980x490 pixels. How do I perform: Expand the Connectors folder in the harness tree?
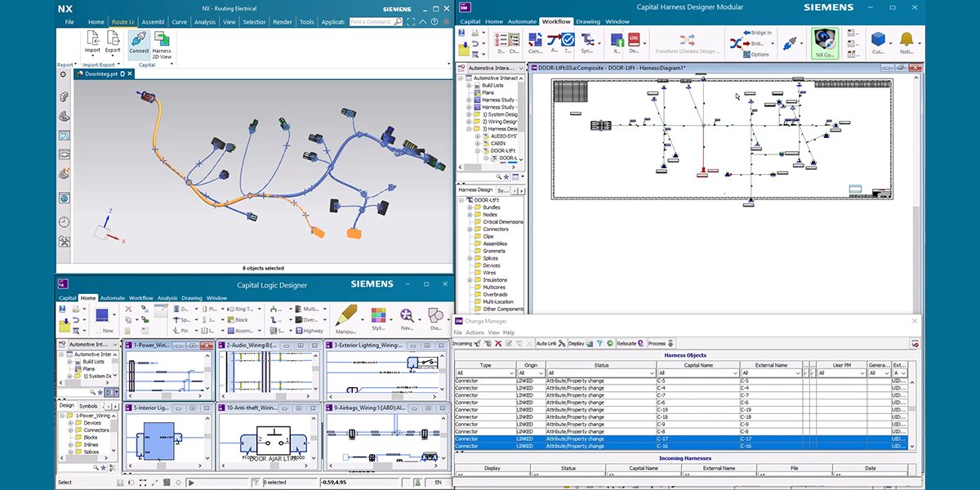pyautogui.click(x=470, y=229)
